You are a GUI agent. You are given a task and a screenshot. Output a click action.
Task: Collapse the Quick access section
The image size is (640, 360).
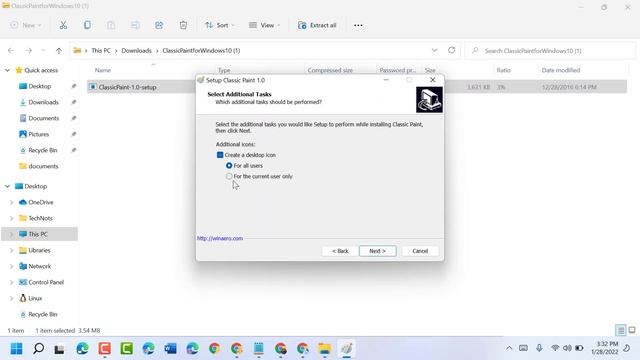pos(7,70)
